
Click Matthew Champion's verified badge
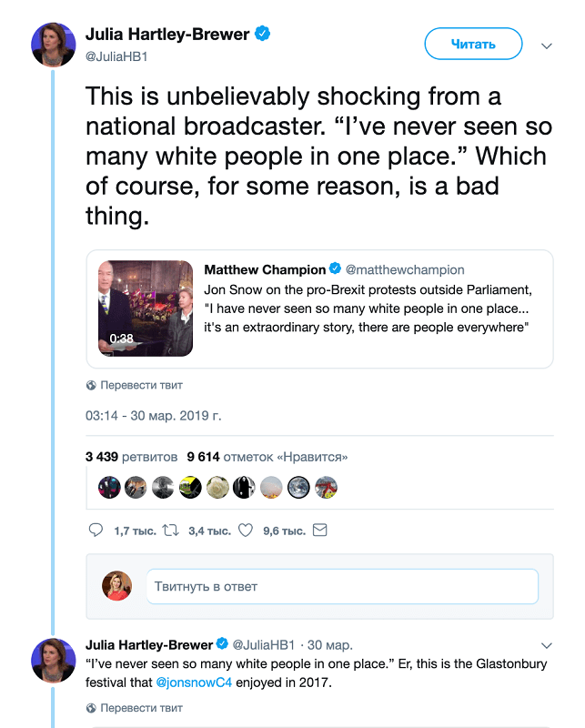click(335, 268)
